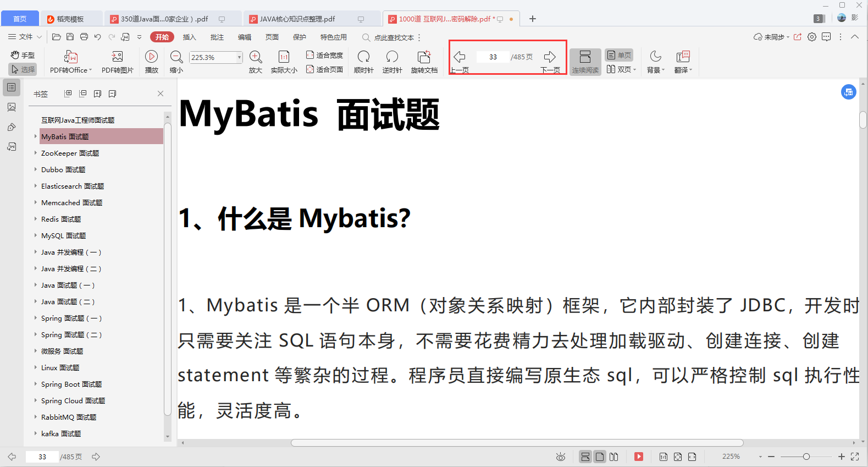The width and height of the screenshot is (868, 467).
Task: Activate the Select (选择) tool
Action: point(23,69)
